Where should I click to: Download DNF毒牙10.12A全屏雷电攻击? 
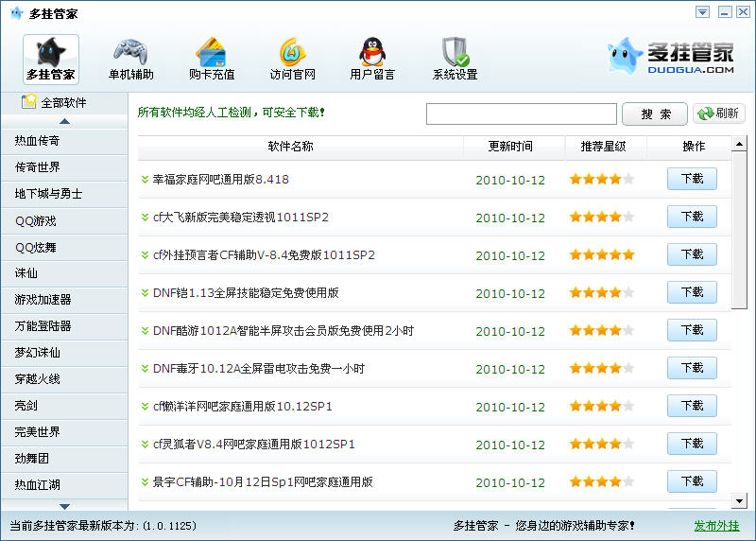point(692,368)
